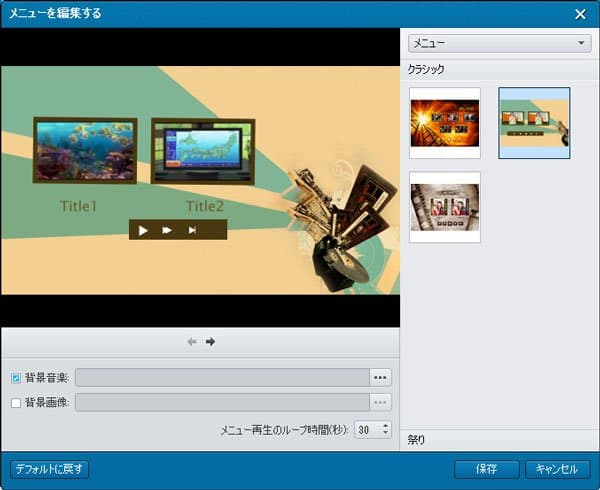Click the play icon in menu preview
Viewport: 600px width, 490px height.
pyautogui.click(x=143, y=230)
